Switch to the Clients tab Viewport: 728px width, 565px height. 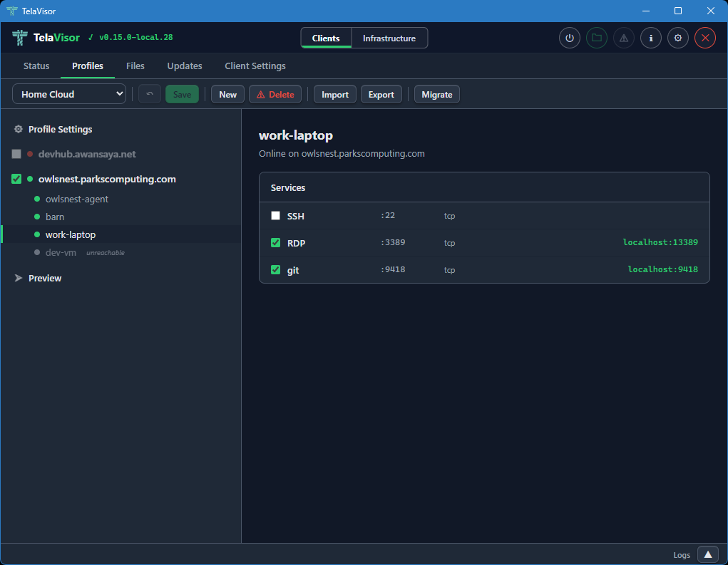(x=326, y=38)
